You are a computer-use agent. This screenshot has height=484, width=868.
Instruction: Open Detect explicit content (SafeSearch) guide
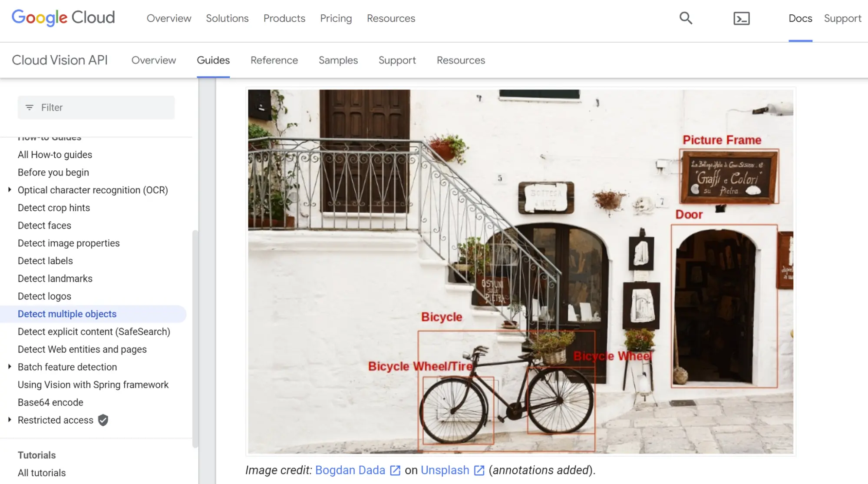pos(94,332)
